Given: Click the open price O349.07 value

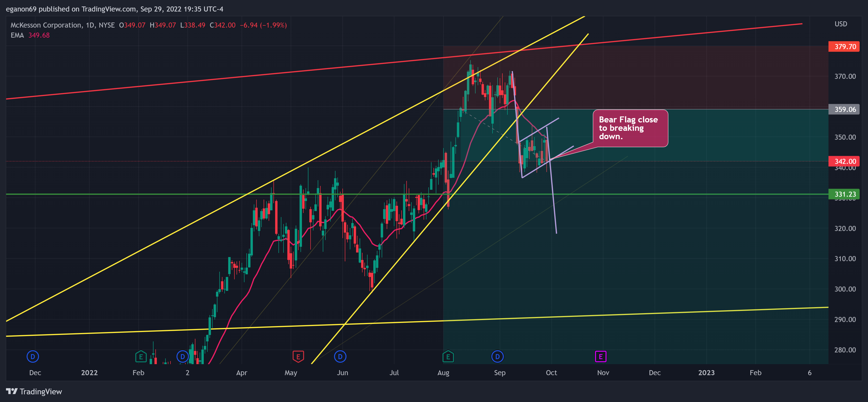Looking at the screenshot, I should tap(132, 25).
